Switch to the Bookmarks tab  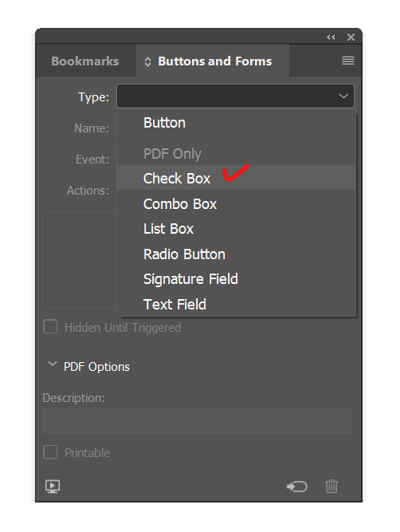[x=85, y=61]
